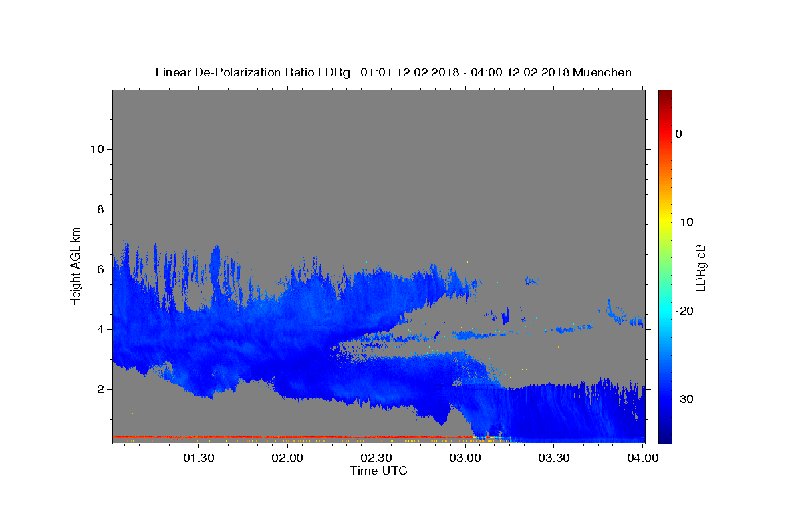This screenshot has height=532, width=798.
Task: Click the dark blue bottom of colorbar
Action: click(665, 438)
